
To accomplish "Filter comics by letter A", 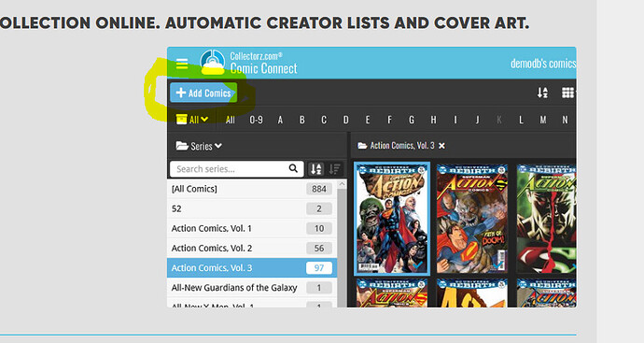I will 280,120.
